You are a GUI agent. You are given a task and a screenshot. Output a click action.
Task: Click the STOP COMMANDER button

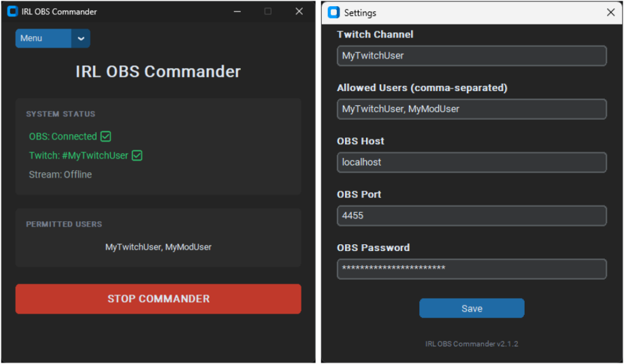[x=159, y=299]
